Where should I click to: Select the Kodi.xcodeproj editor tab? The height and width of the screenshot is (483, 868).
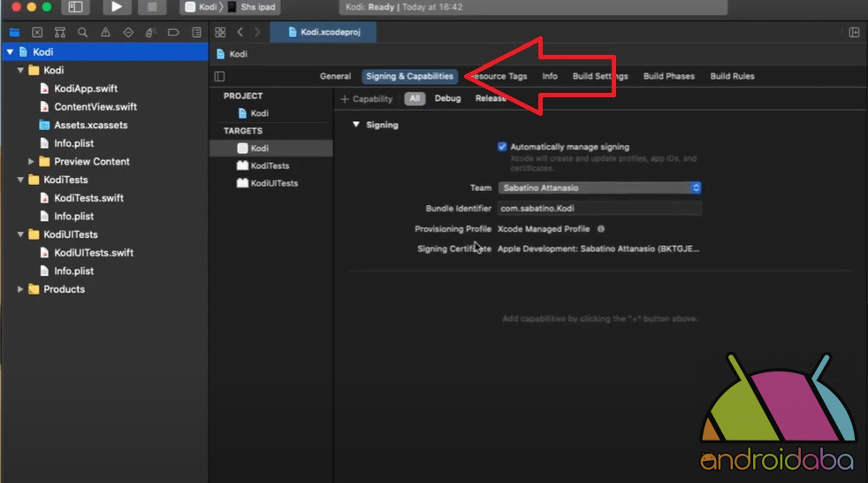click(324, 32)
